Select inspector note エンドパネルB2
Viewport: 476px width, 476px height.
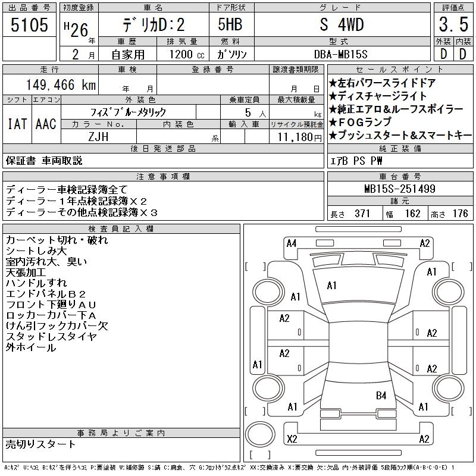46,294
